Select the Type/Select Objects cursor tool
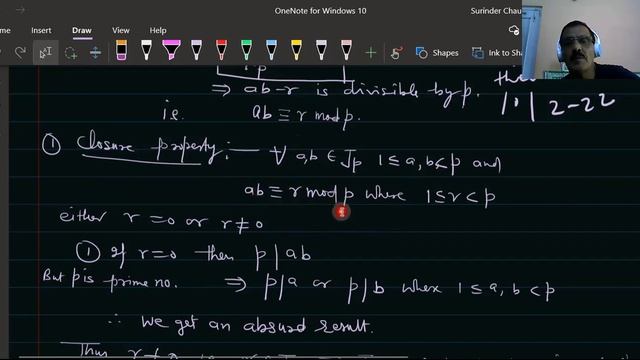The width and height of the screenshot is (640, 360). point(45,52)
